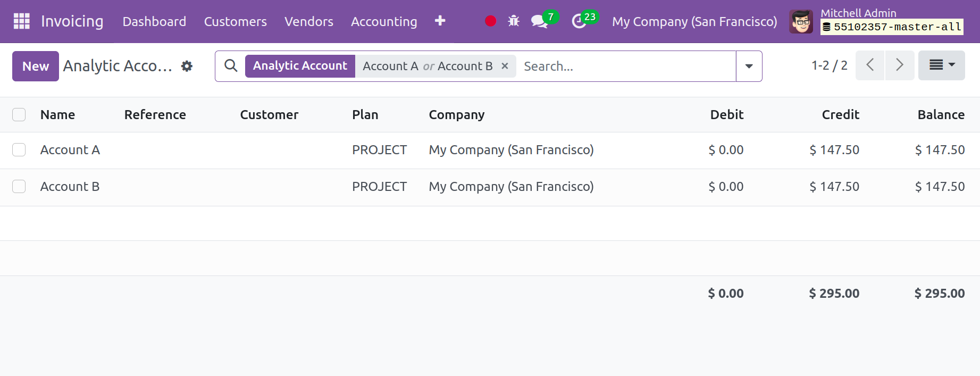Toggle search options dropdown arrow

coord(749,66)
